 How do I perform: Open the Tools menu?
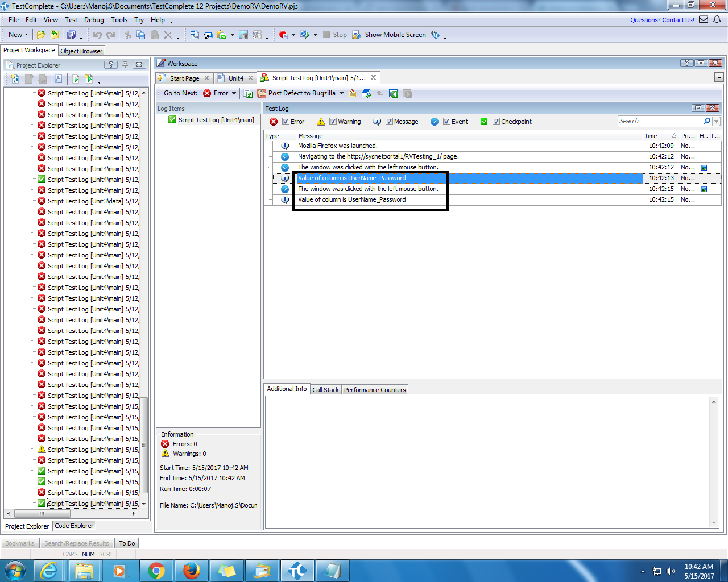tap(119, 20)
